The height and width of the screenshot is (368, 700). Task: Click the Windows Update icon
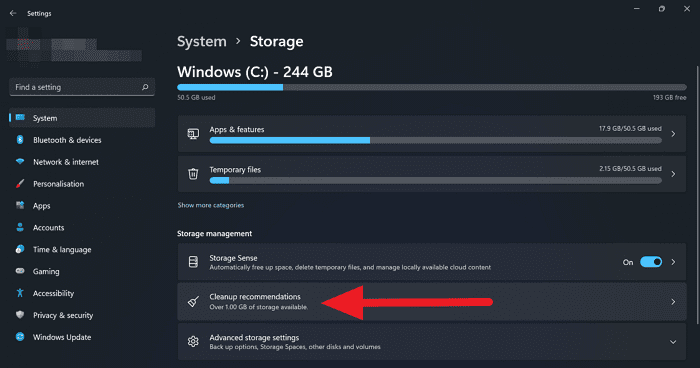tap(20, 337)
